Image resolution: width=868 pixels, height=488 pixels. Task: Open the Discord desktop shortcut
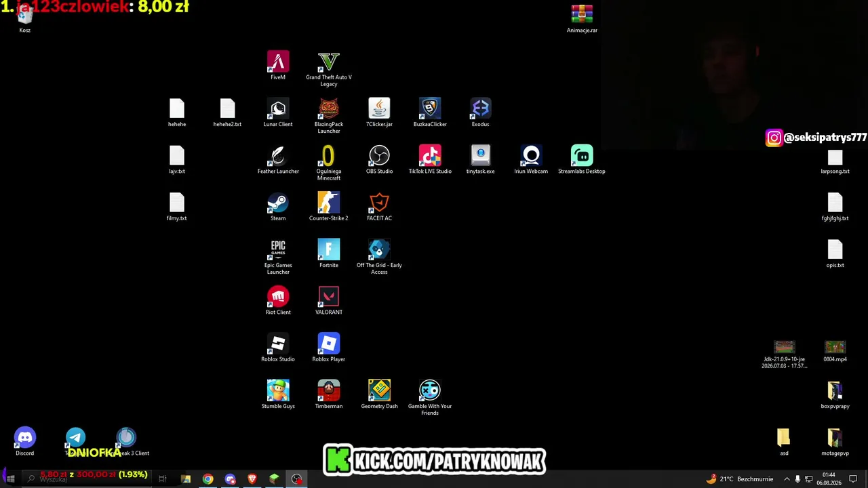pos(25,441)
